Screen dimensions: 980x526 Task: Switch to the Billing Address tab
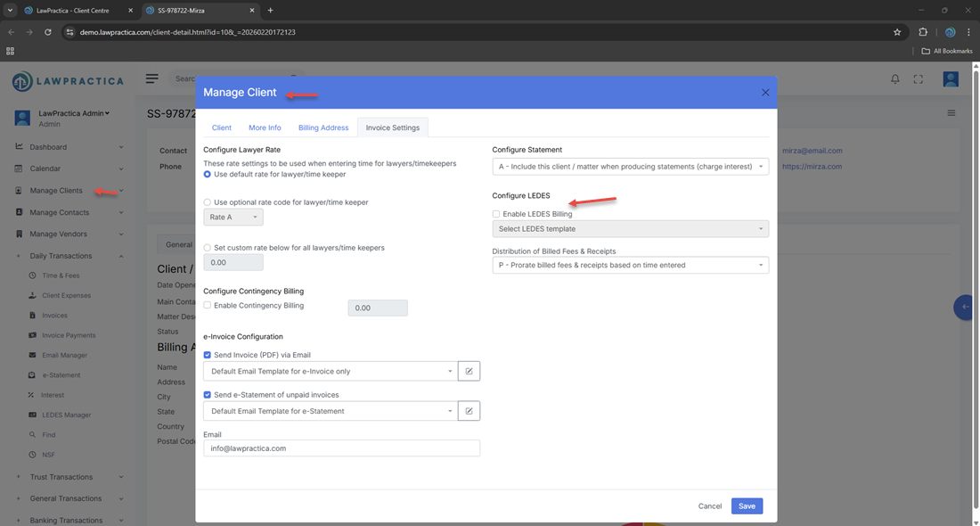pyautogui.click(x=323, y=127)
